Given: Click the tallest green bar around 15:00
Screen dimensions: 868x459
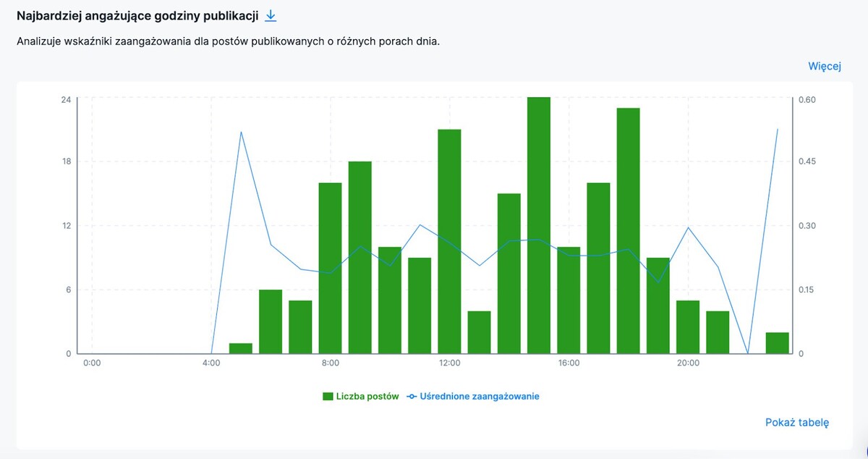Looking at the screenshot, I should coord(539,224).
